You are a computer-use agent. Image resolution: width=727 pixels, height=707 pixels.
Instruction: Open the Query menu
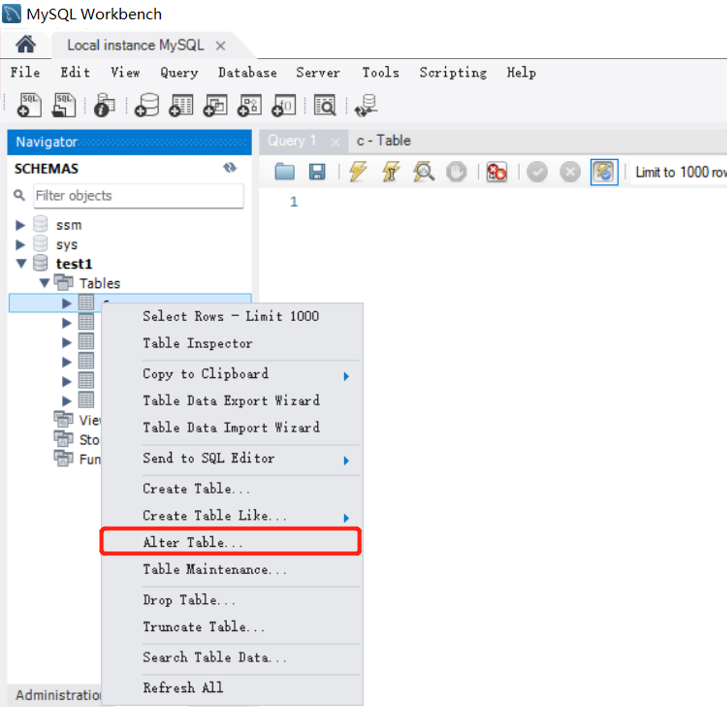179,73
